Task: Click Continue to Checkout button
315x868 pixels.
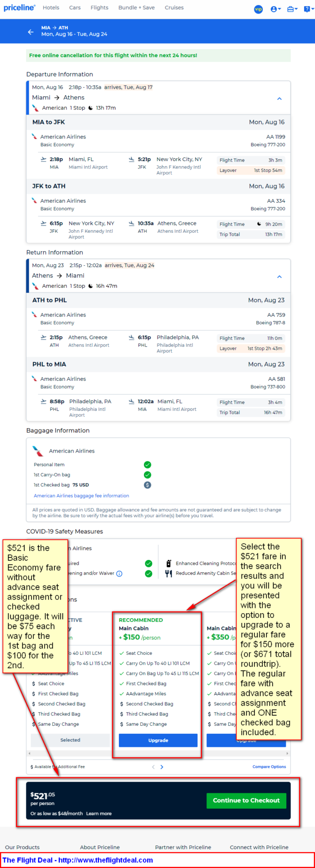Action: click(246, 800)
